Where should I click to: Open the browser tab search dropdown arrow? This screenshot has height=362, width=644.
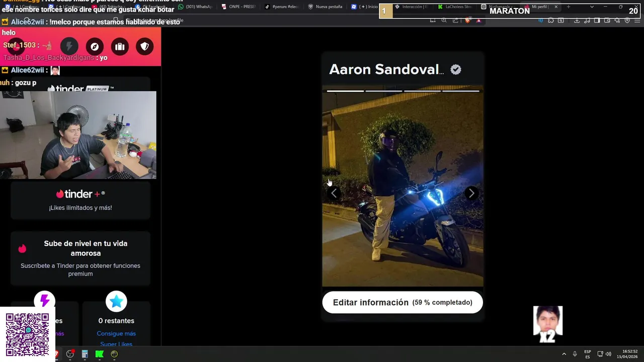(x=592, y=7)
